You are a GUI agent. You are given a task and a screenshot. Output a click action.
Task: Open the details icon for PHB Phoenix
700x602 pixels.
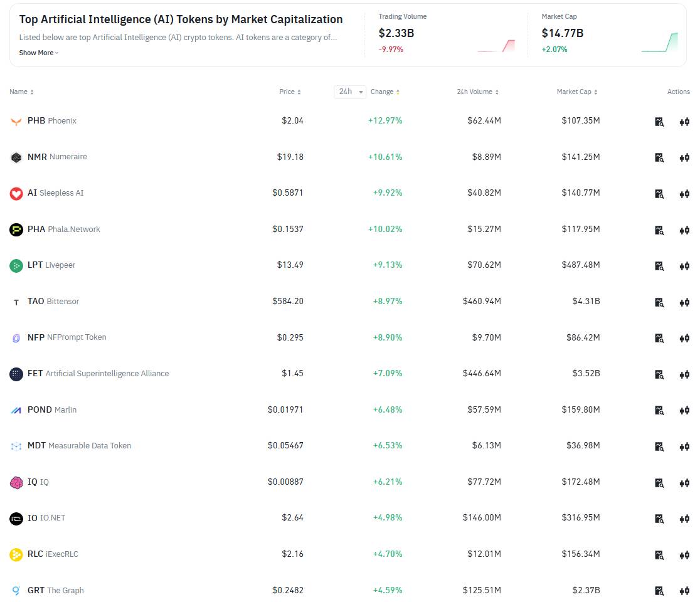(x=659, y=122)
